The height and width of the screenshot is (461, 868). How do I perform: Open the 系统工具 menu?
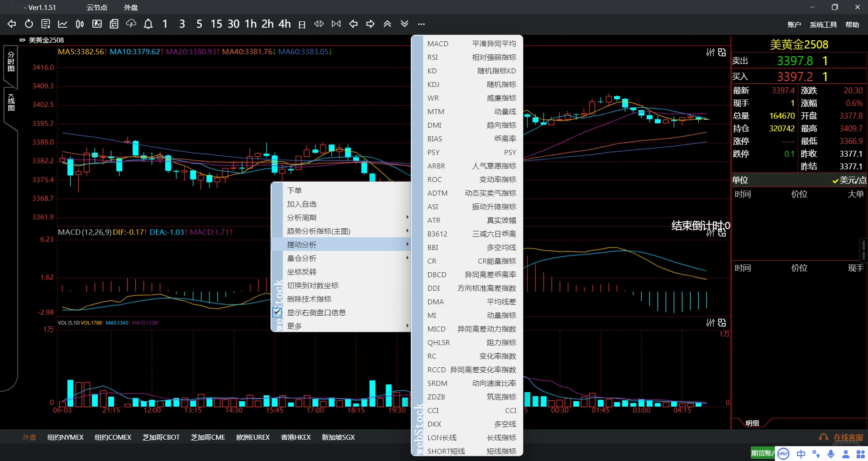[823, 24]
